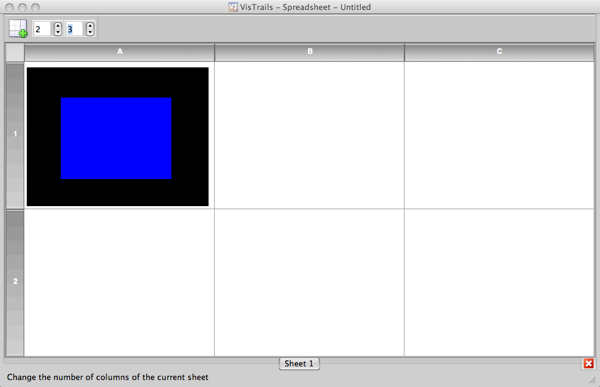Select column B header
Screen dimensions: 600x387
tap(310, 52)
